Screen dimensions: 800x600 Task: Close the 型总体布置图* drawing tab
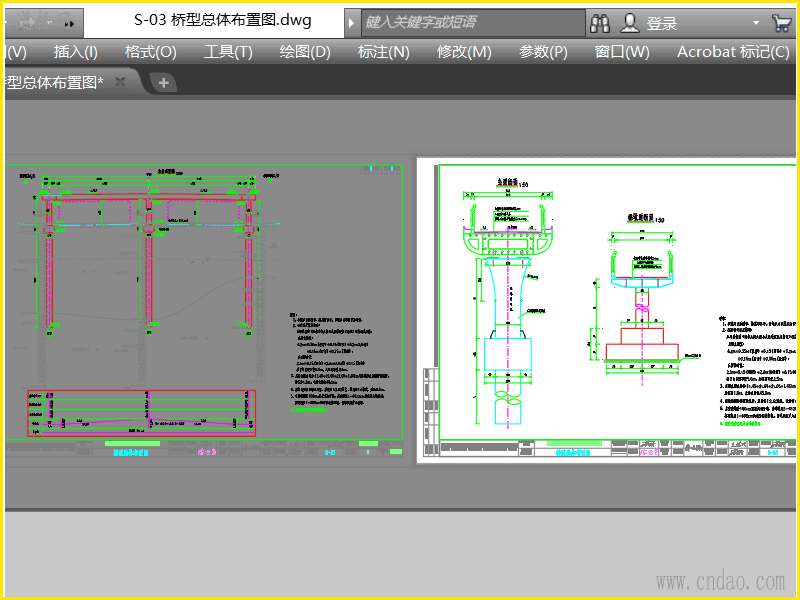click(x=120, y=82)
